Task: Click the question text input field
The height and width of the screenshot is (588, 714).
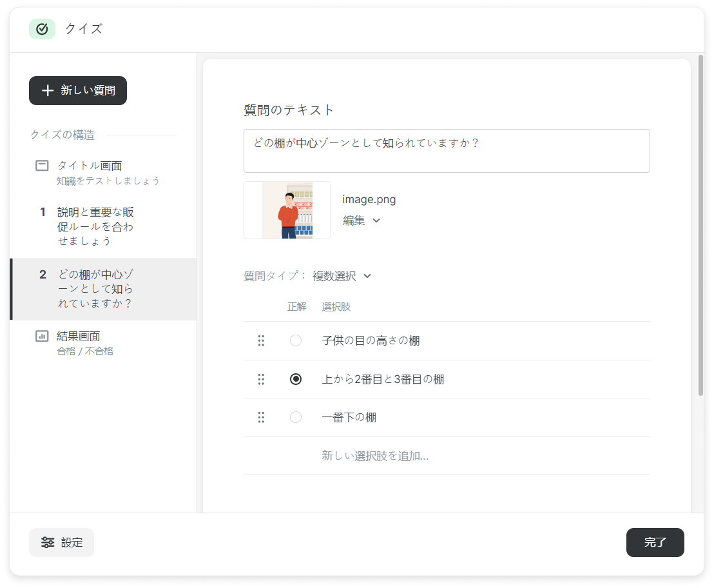Action: pyautogui.click(x=446, y=151)
